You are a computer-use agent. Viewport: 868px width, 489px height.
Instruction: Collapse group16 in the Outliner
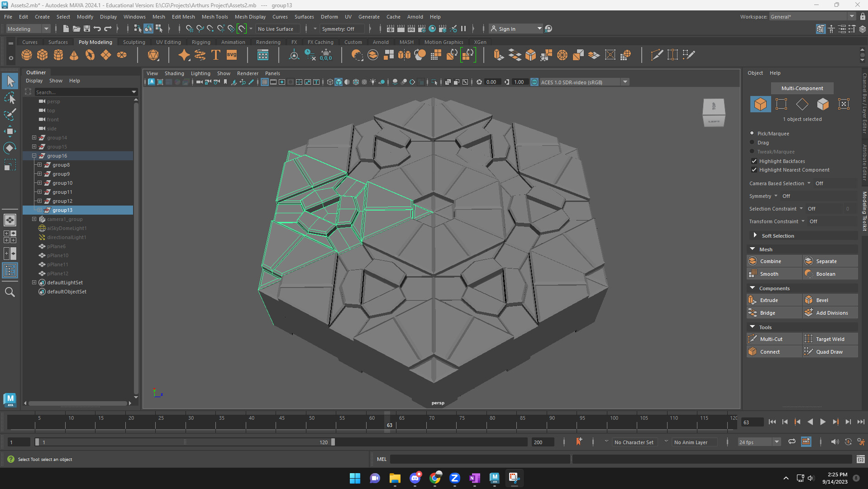(x=33, y=155)
